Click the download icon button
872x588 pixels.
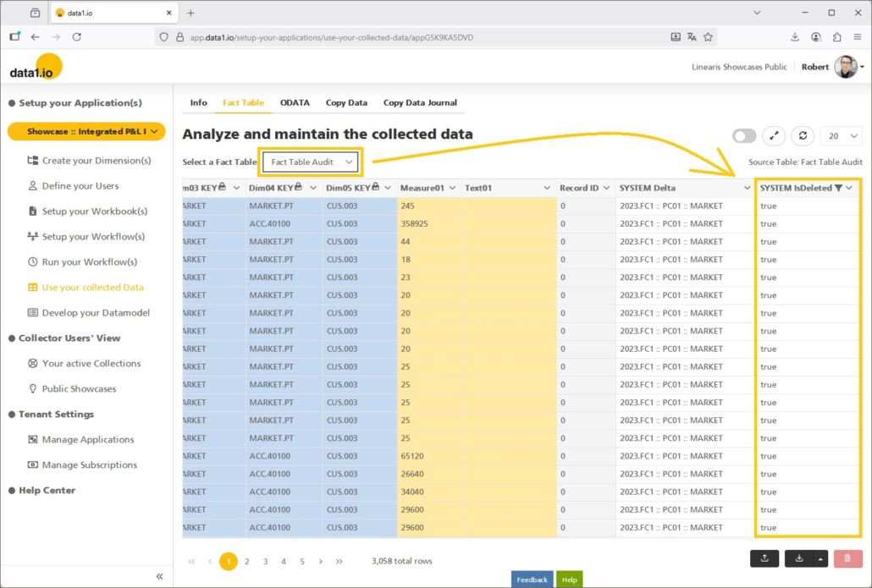(799, 558)
